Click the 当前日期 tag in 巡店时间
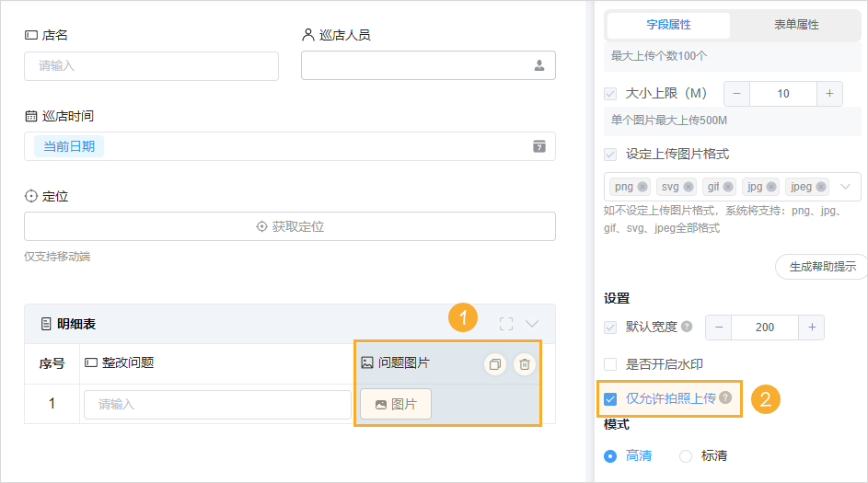Screen dimensions: 868x483 tap(69, 146)
